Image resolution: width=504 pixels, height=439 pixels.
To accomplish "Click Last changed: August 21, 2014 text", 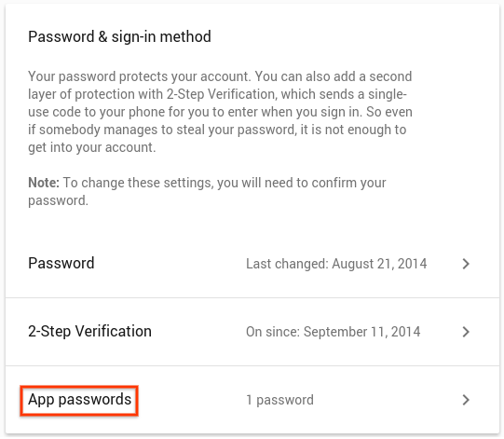I will 336,264.
